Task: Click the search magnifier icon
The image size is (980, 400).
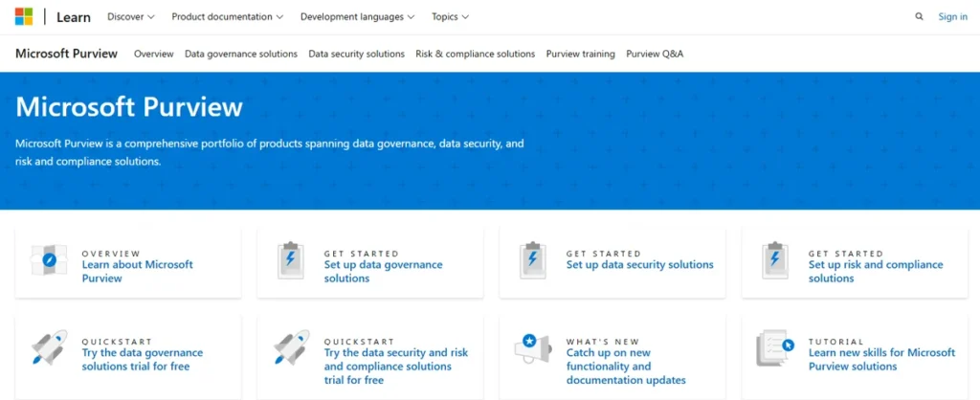Action: (x=919, y=17)
